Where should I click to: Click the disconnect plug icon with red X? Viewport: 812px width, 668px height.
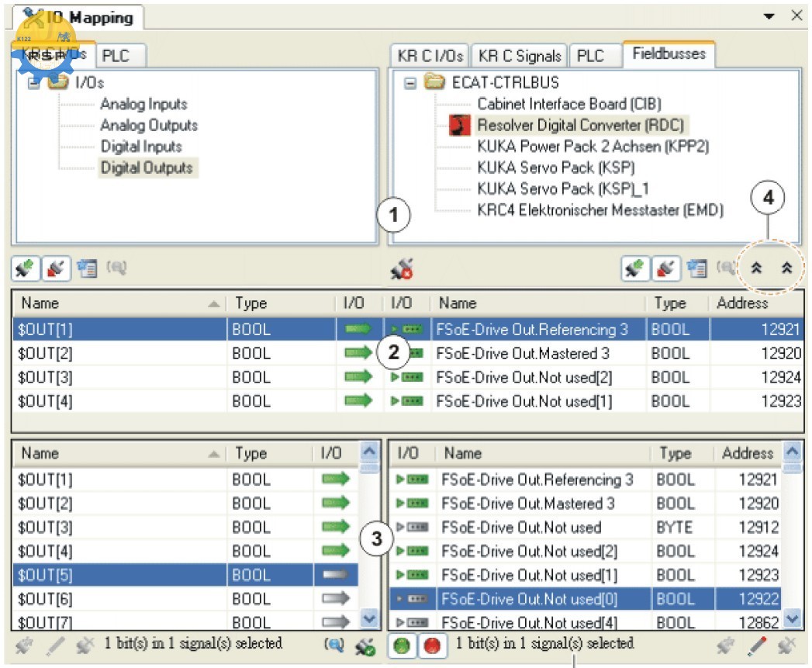tap(402, 269)
